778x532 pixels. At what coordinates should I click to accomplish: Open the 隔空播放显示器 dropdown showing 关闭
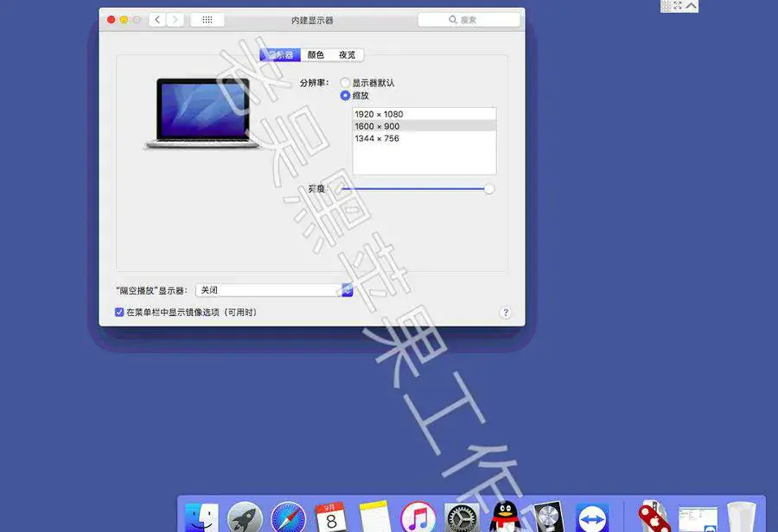[x=274, y=290]
